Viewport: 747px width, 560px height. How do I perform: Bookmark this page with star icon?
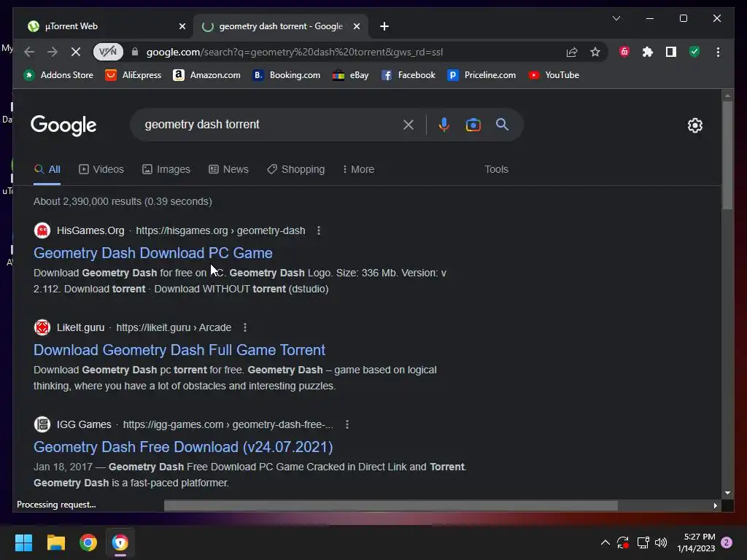595,52
